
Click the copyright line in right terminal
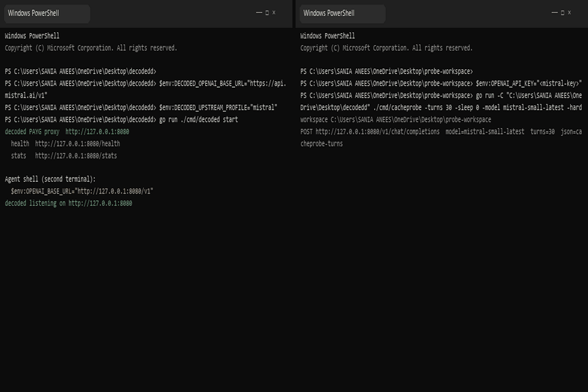tap(386, 48)
